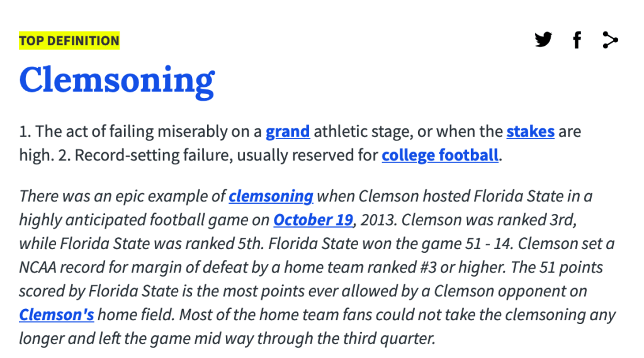
Task: Open the Clemsoning headword title
Action: pos(117,81)
